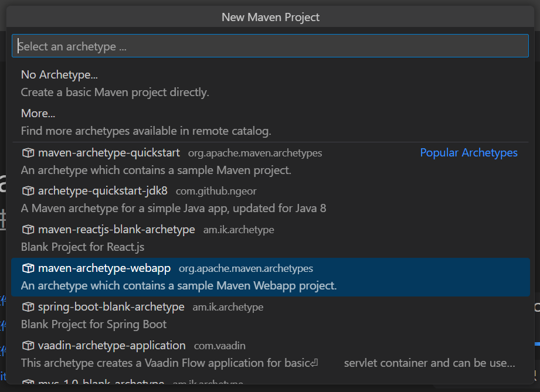Click the spring-boot-blank-archetype package icon
540x392 pixels.
(x=28, y=307)
